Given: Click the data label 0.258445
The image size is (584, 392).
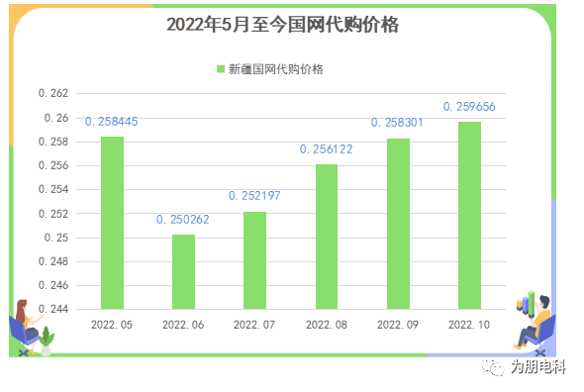Looking at the screenshot, I should click(112, 122).
